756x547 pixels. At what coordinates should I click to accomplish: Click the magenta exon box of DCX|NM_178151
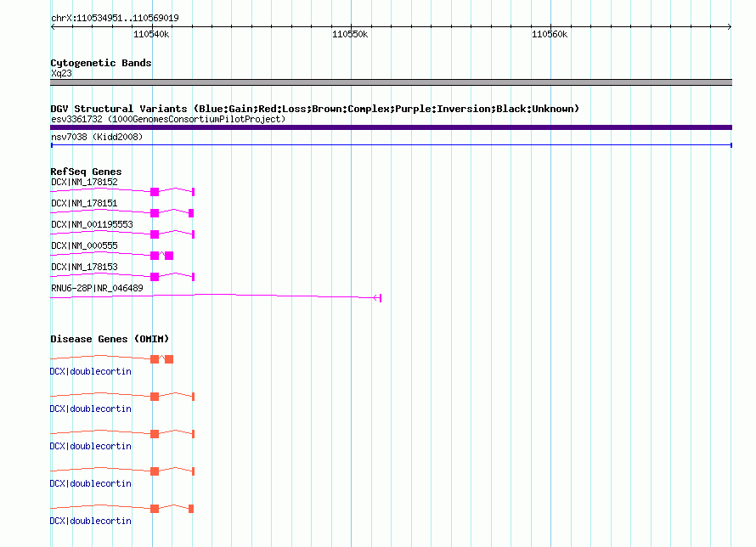pyautogui.click(x=155, y=213)
